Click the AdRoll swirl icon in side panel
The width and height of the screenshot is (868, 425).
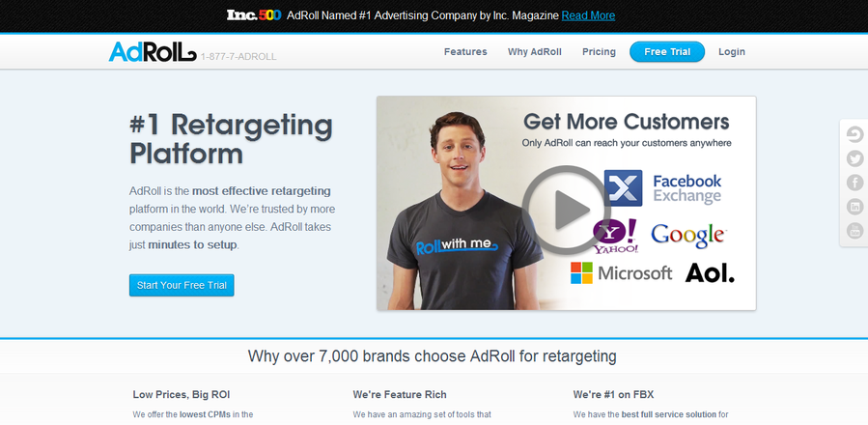pyautogui.click(x=854, y=134)
